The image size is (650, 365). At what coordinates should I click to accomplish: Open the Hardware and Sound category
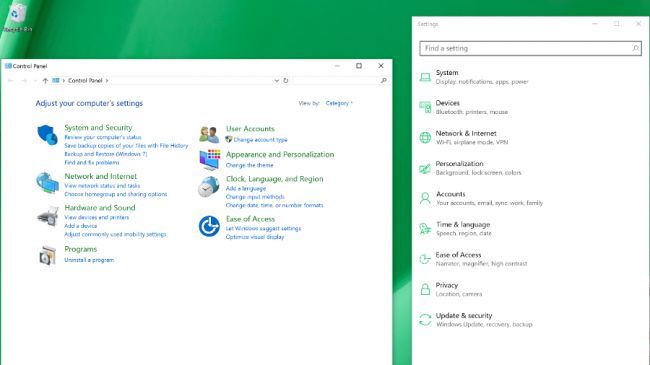coord(100,208)
